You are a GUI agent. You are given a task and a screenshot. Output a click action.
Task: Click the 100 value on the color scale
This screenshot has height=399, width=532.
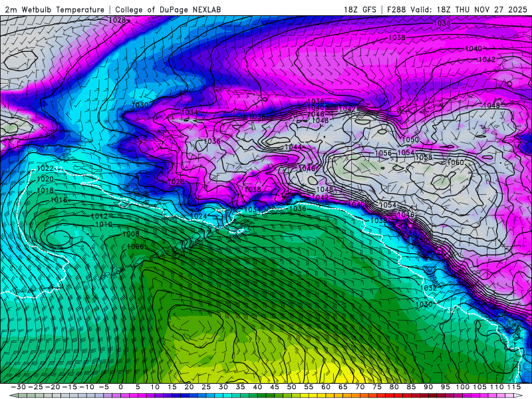click(462, 387)
